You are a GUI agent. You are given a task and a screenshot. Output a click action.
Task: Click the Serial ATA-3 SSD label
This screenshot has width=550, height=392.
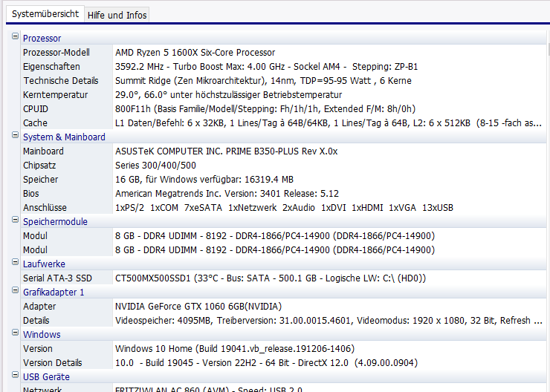click(x=57, y=278)
